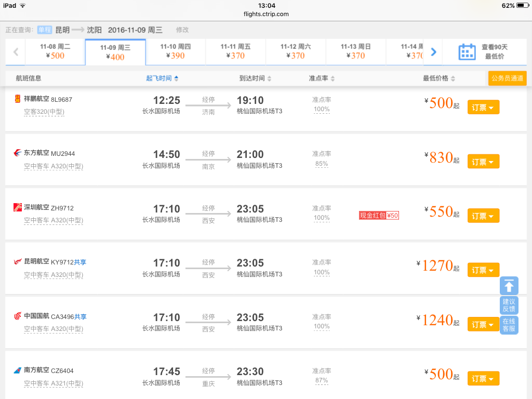The height and width of the screenshot is (399, 532).
Task: Click 查看90天最低价 link
Action: pos(495,51)
